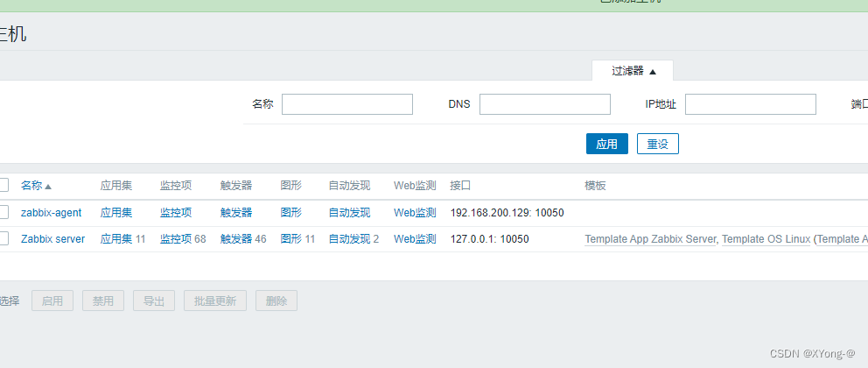Select interface text 127.0.0.1: 10050
Image resolution: width=868 pixels, height=368 pixels.
coord(489,239)
